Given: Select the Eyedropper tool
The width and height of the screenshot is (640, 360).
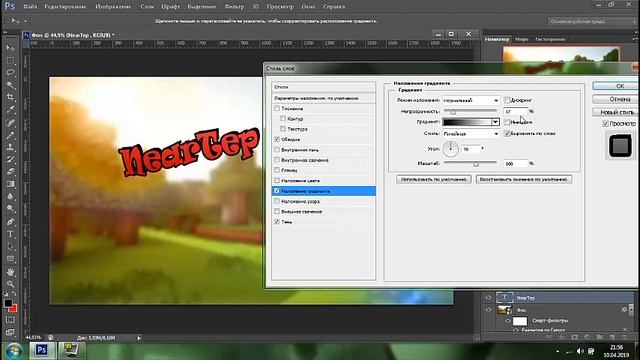Looking at the screenshot, I should click(10, 109).
